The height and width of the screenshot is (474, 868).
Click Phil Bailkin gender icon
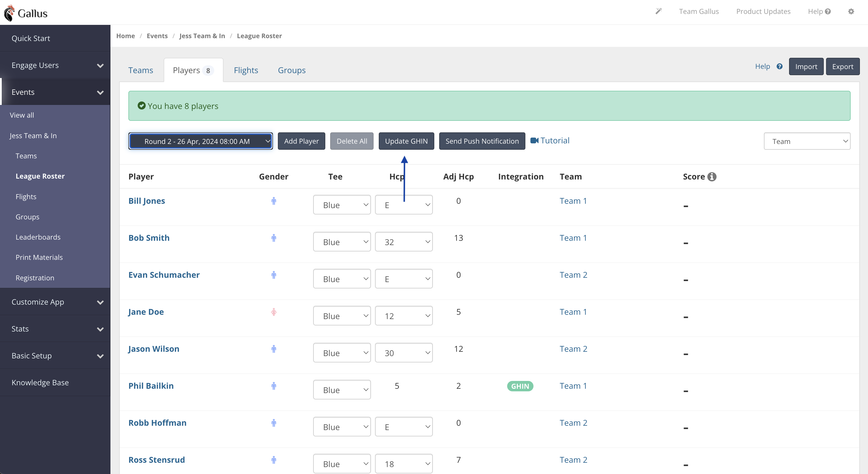[274, 386]
